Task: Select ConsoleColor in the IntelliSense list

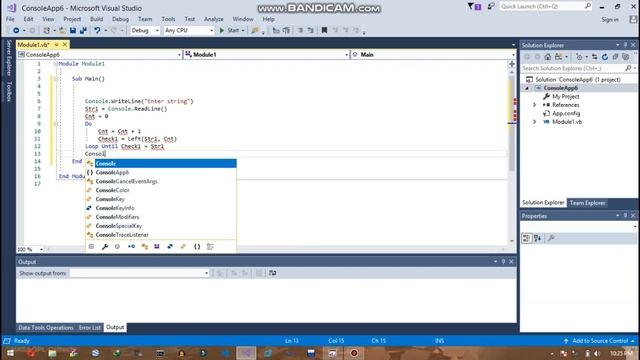Action: (112, 190)
